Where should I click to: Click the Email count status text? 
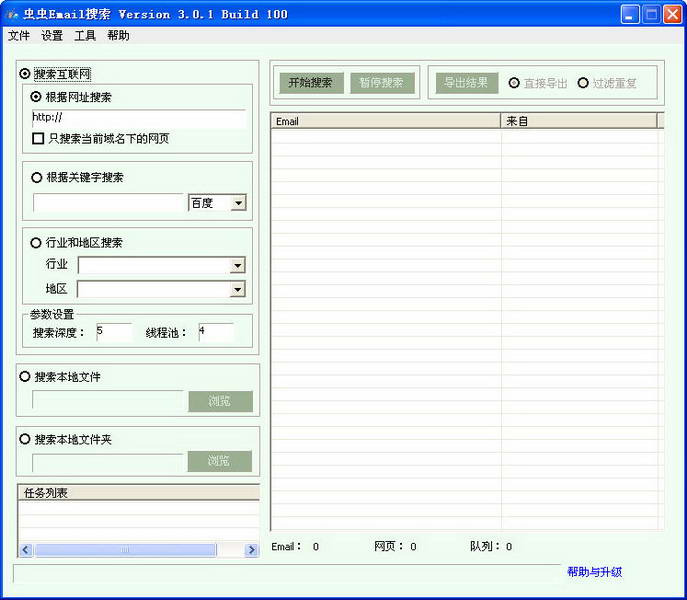click(x=295, y=547)
